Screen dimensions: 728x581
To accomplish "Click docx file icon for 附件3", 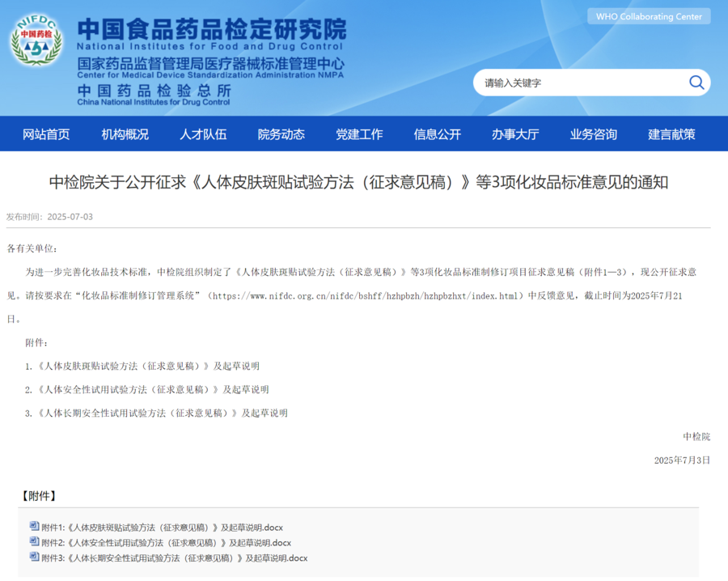I will click(34, 557).
